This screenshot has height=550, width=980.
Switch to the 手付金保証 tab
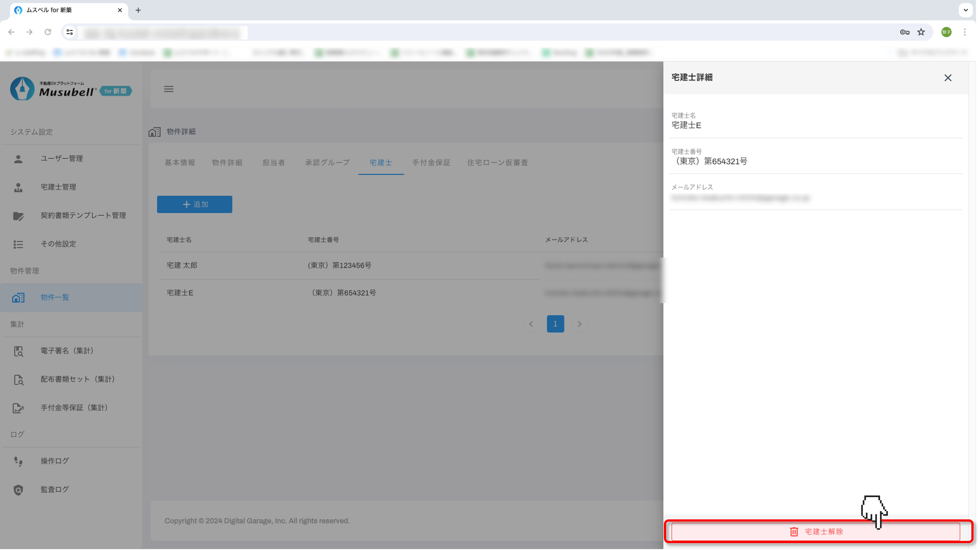(431, 163)
